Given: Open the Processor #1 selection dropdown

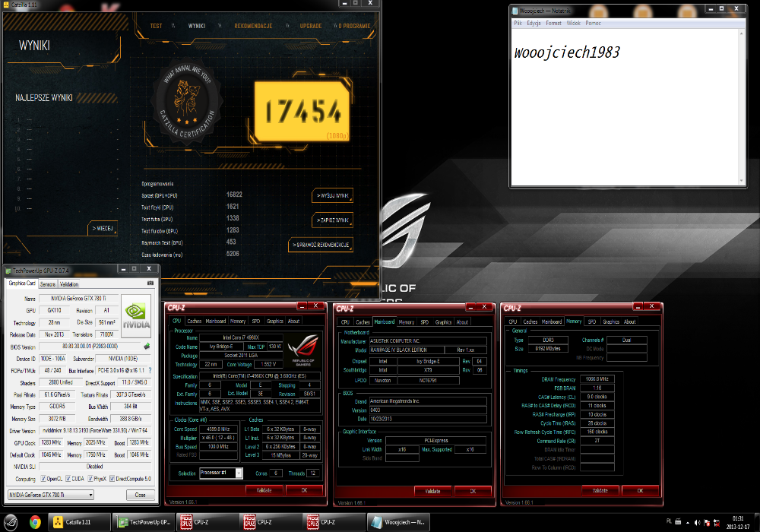Looking at the screenshot, I should tap(220, 473).
